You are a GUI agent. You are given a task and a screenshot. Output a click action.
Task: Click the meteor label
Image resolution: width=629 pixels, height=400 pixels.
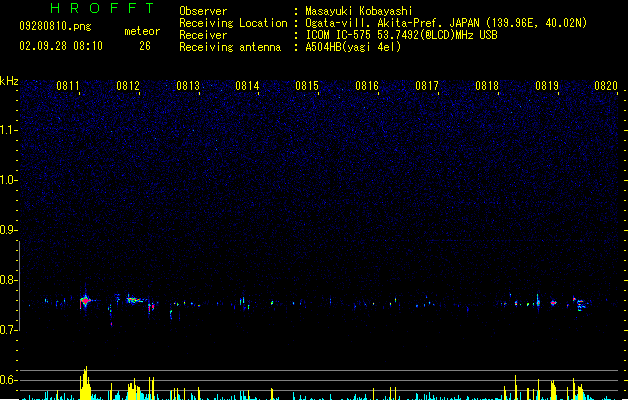[142, 31]
